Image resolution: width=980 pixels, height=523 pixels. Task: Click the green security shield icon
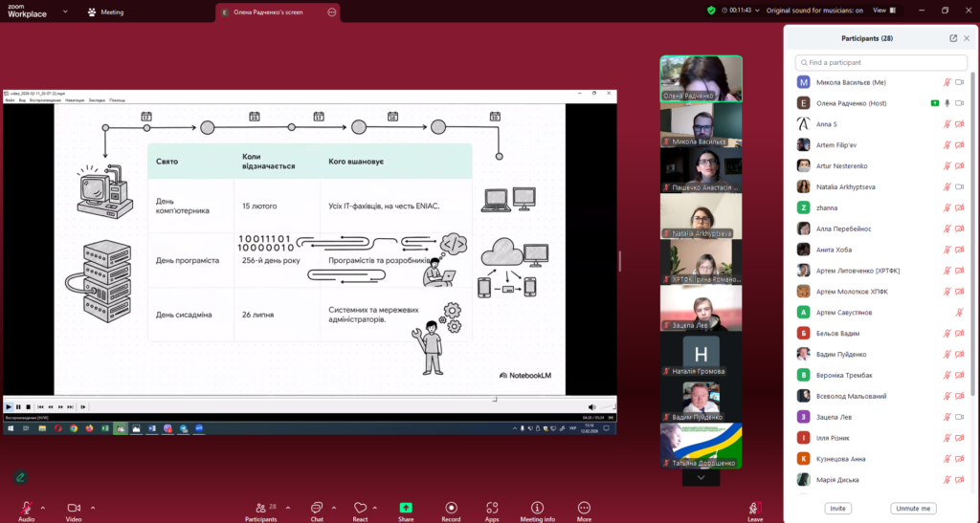coord(711,11)
